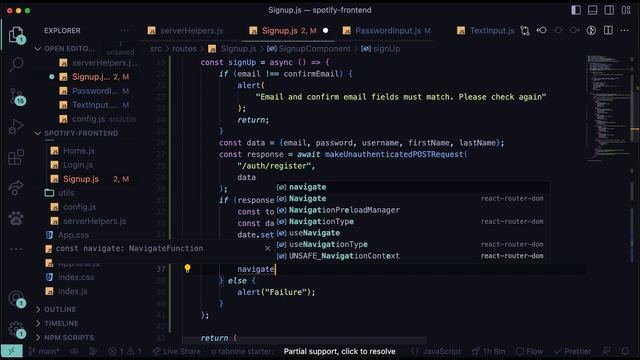Switch to the TextInput.js tab
This screenshot has width=640, height=360.
coord(486,31)
